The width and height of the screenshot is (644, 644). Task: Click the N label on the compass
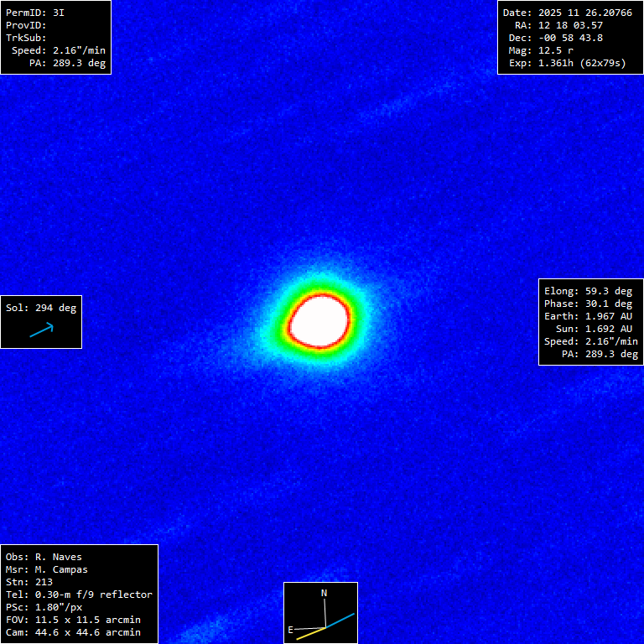(x=325, y=593)
